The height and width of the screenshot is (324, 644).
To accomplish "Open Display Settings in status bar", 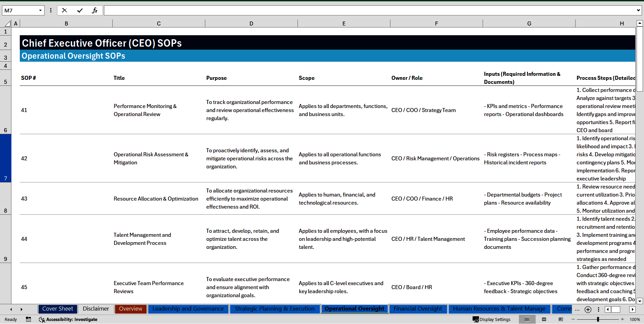I will point(492,319).
